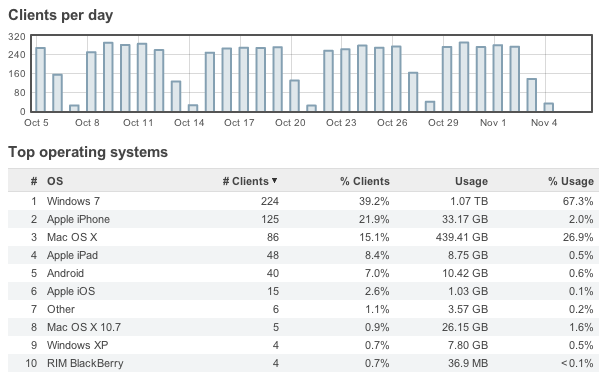
Task: Click the Oct 29 bar in chart
Action: (447, 79)
